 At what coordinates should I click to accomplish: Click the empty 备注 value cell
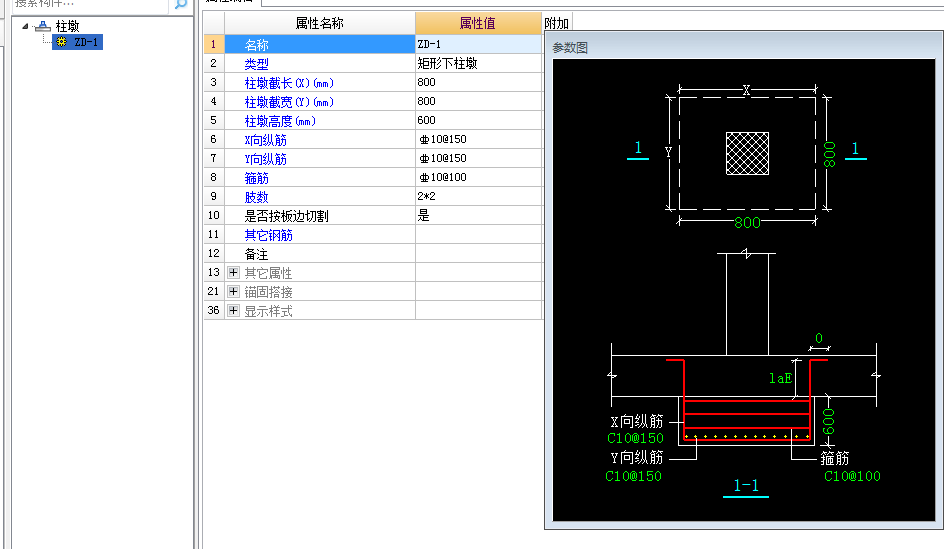[x=479, y=253]
